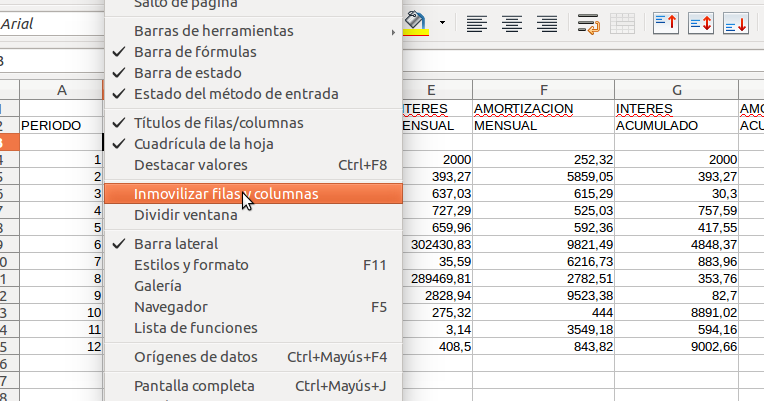Select column F header
Screen dimensions: 764x401
coord(544,90)
